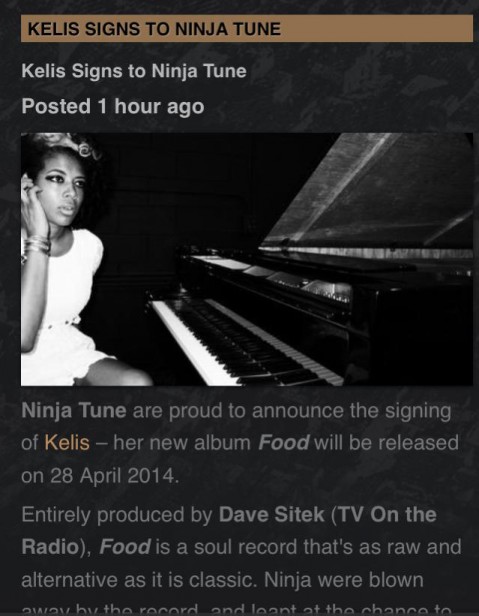Image resolution: width=479 pixels, height=616 pixels.
Task: Open the black-and-white Kelis piano photo
Action: click(247, 259)
